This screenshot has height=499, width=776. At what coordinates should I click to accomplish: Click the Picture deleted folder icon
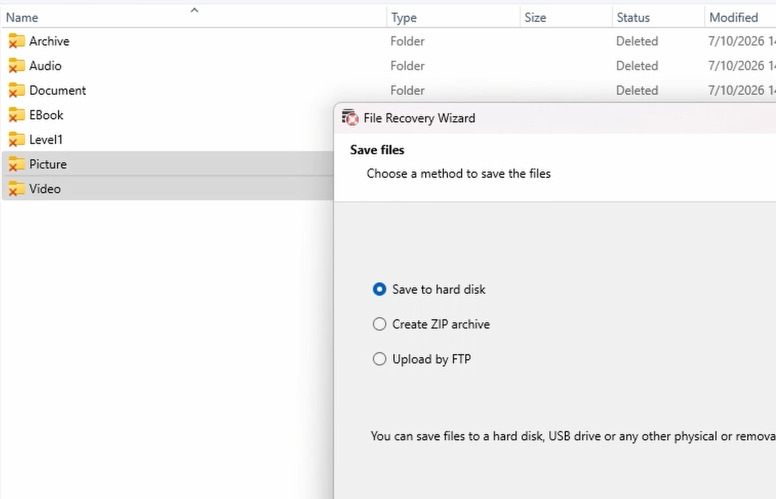(16, 164)
